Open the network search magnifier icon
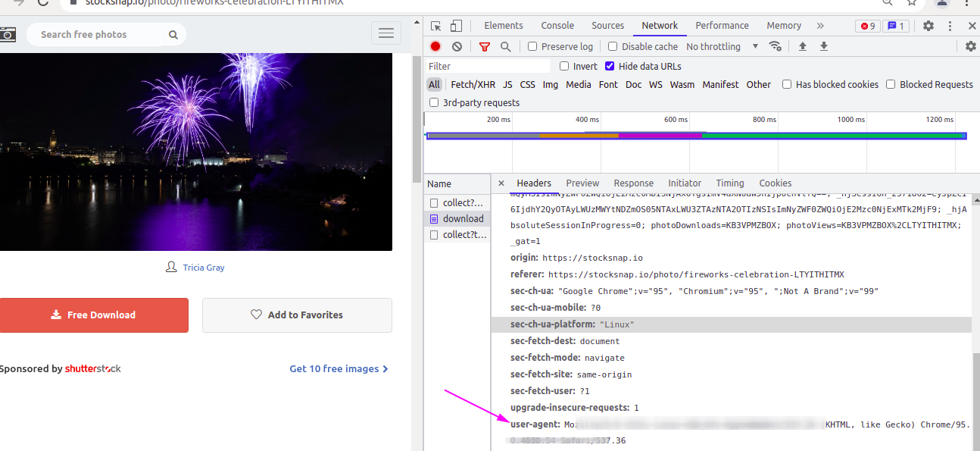 click(505, 46)
